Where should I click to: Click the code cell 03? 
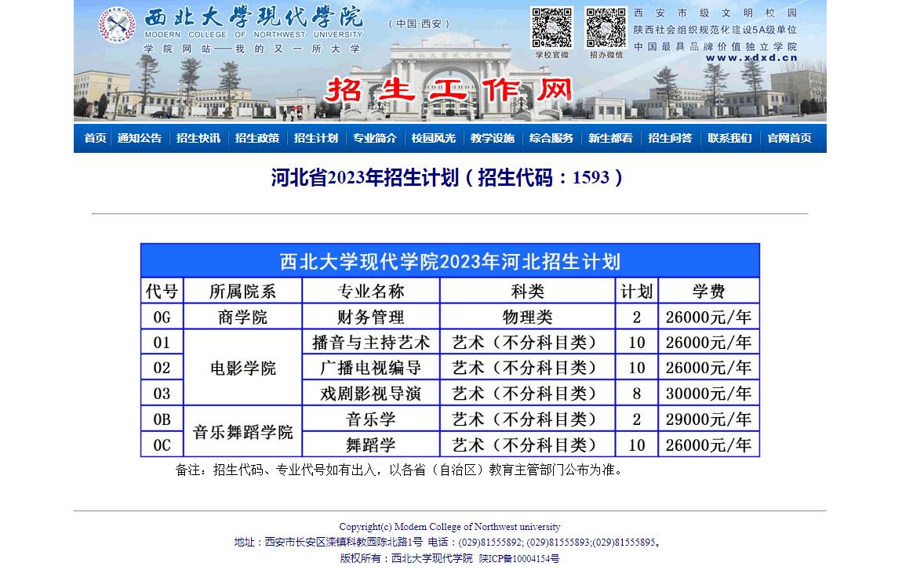(162, 394)
